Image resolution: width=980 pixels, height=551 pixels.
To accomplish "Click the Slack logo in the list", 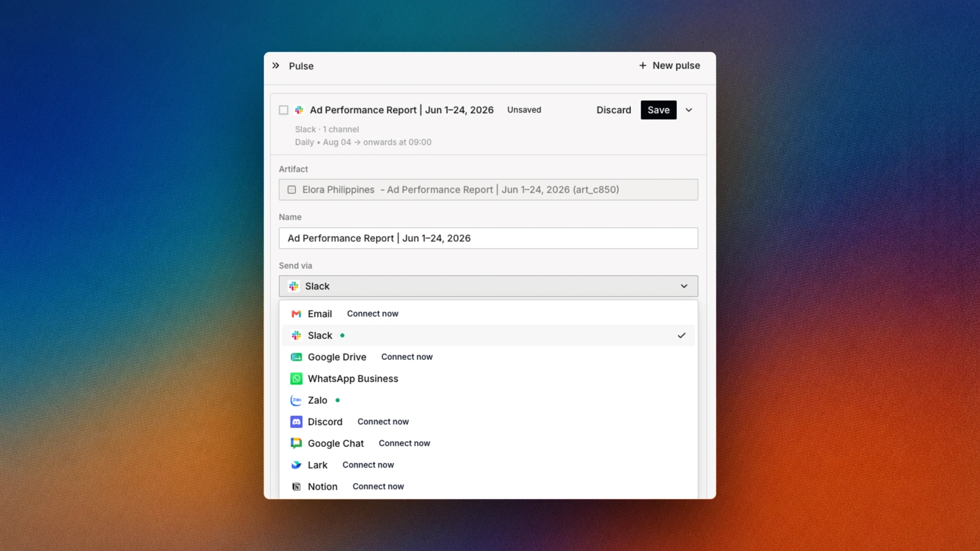I will (296, 335).
